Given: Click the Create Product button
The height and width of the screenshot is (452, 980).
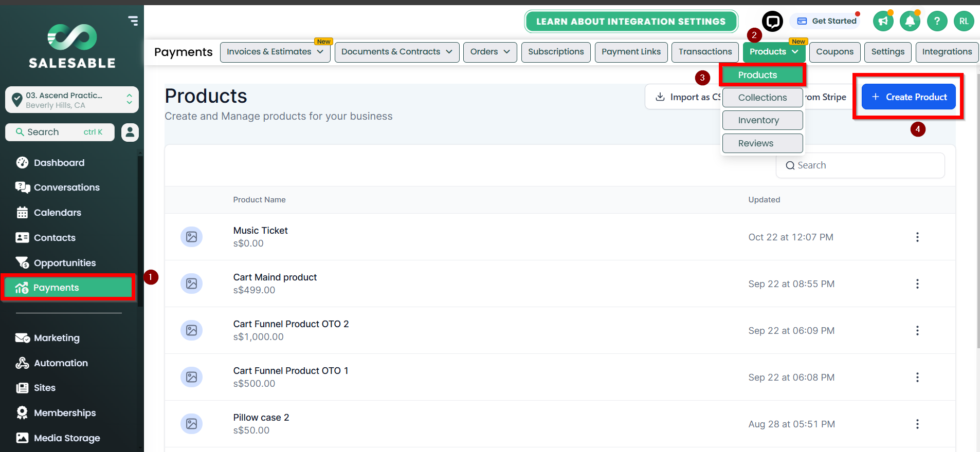Looking at the screenshot, I should (x=909, y=97).
